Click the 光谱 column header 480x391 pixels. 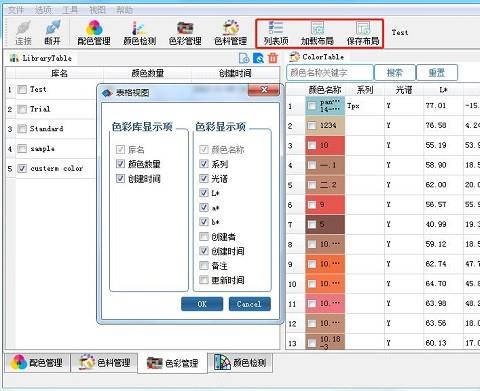click(404, 89)
